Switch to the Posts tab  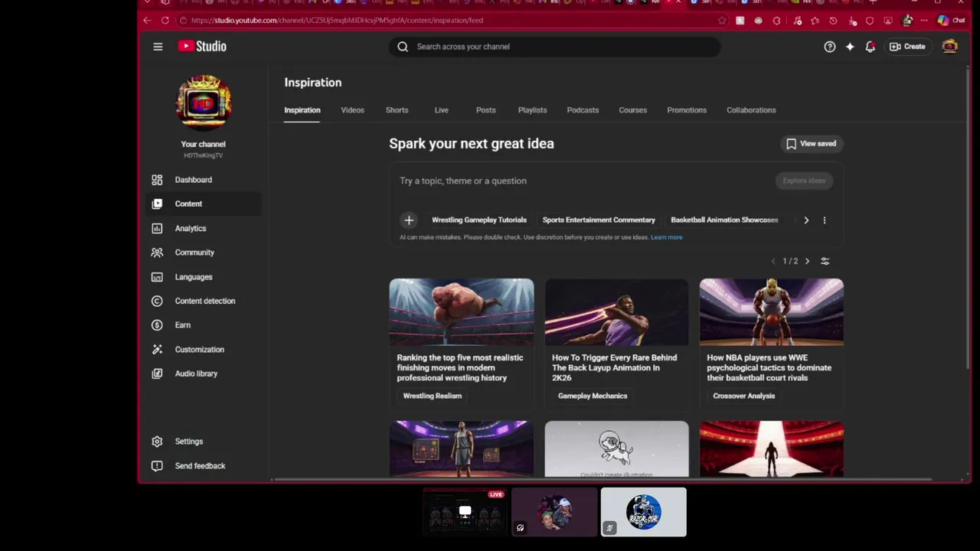click(x=485, y=110)
